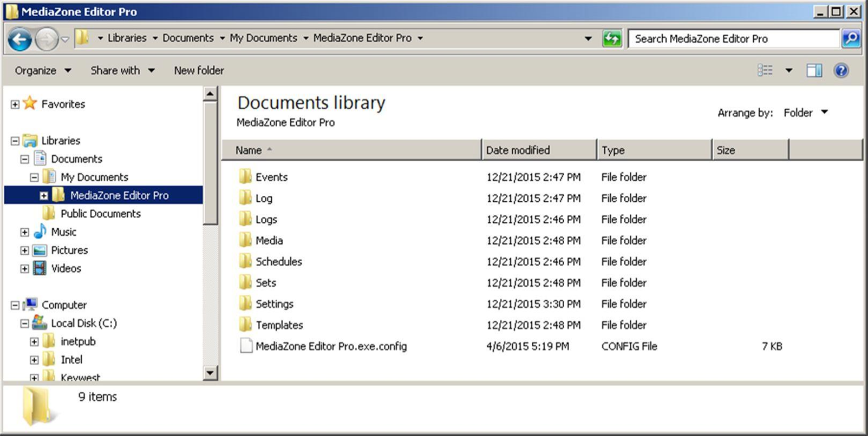This screenshot has height=436, width=868.
Task: Open the Organize menu
Action: 43,70
